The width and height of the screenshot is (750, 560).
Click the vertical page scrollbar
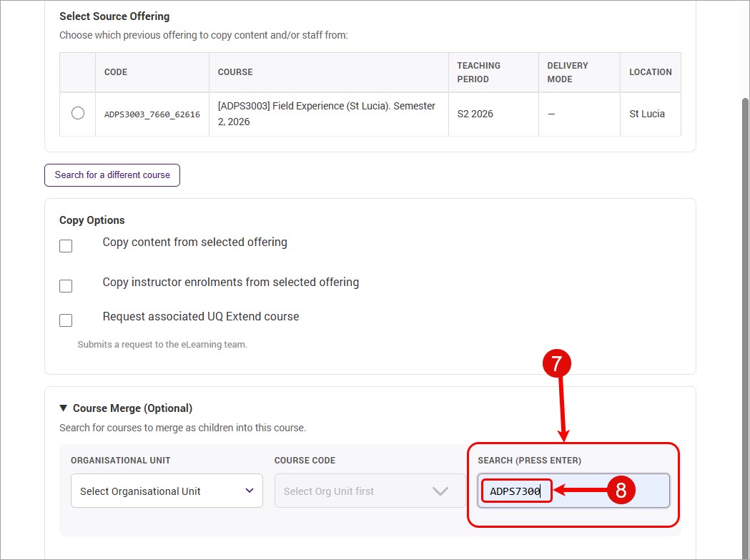tap(745, 328)
